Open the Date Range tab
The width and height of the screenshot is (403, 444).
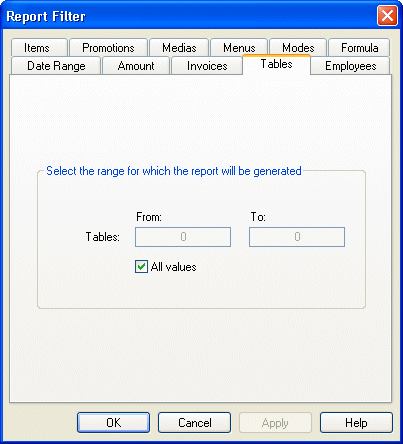click(56, 66)
